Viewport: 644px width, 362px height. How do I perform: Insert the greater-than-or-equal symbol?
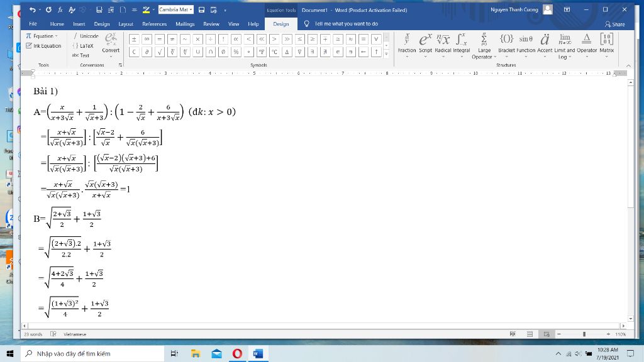(312, 39)
